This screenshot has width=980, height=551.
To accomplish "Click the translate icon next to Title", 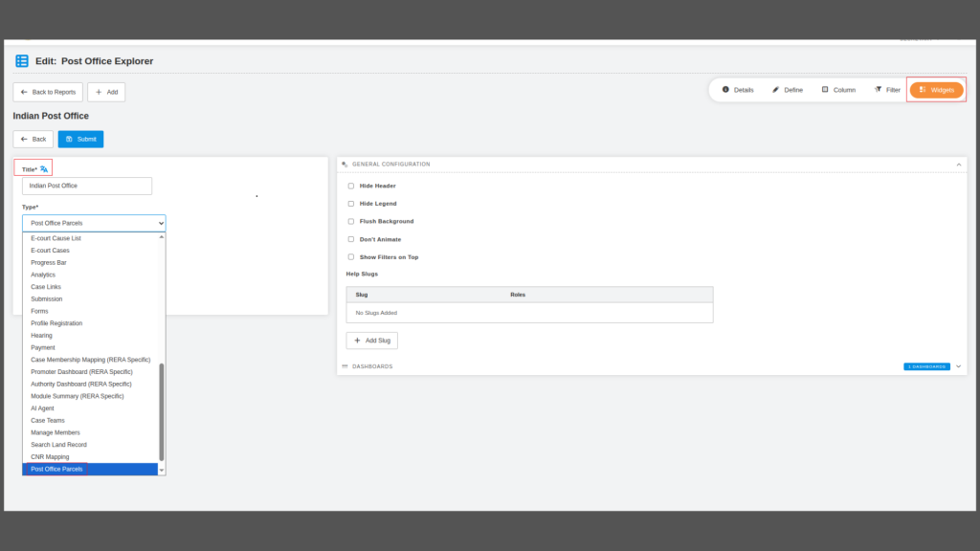I will point(44,168).
